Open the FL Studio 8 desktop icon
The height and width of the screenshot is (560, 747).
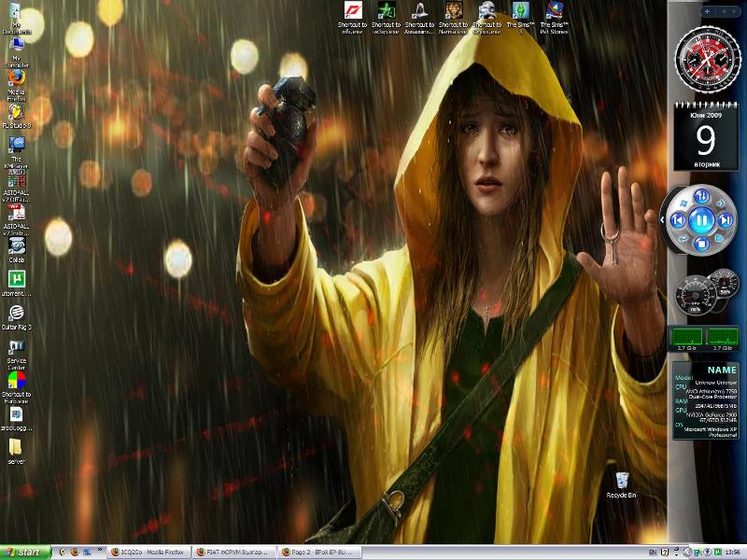click(16, 111)
